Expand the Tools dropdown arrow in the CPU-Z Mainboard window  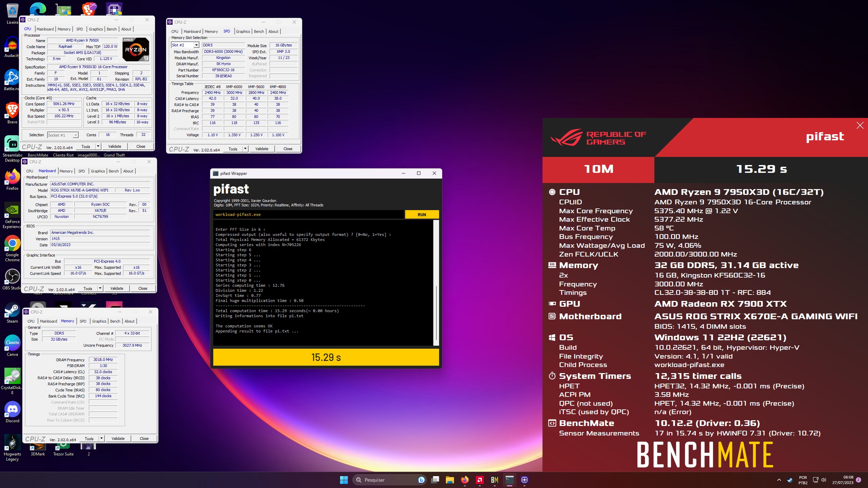point(100,288)
